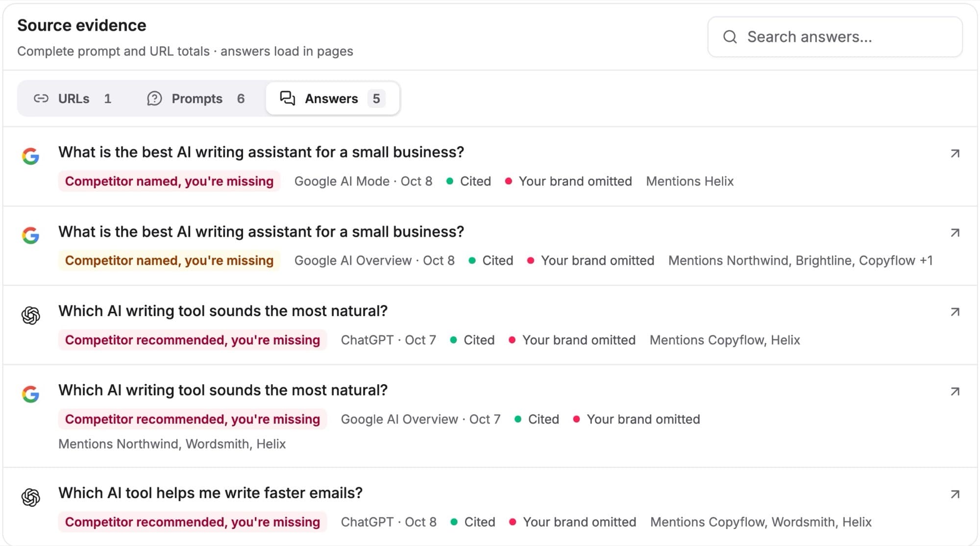
Task: Open external arrow for Google AI Mode answer
Action: (x=955, y=153)
